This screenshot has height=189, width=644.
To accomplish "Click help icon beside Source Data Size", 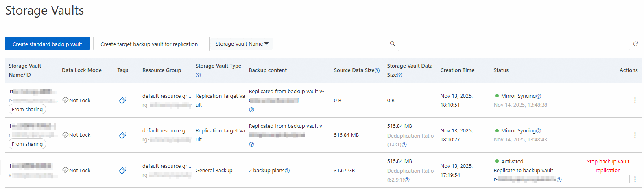I will [x=377, y=70].
